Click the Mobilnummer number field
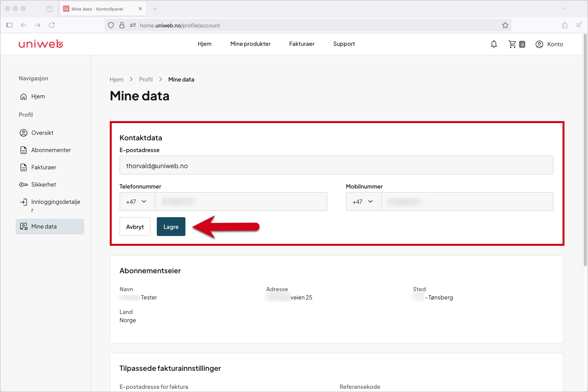588x392 pixels. tap(467, 201)
